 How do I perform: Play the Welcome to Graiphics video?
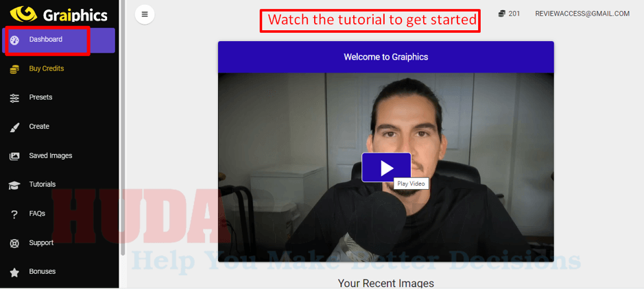(x=386, y=167)
